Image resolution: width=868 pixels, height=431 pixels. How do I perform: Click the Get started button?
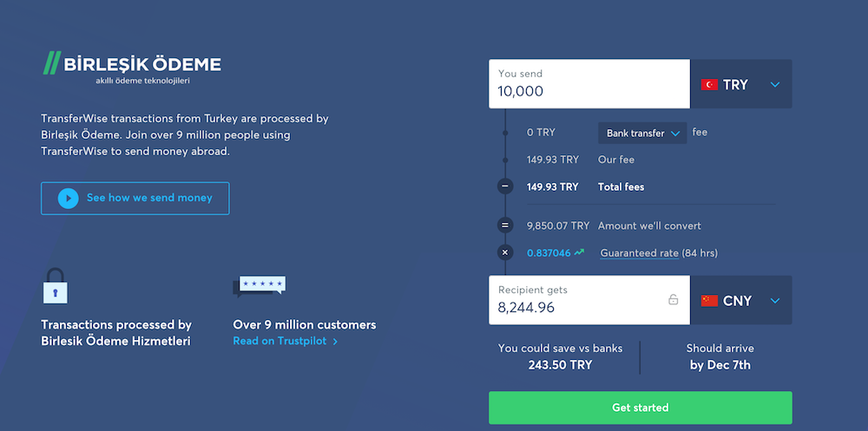pyautogui.click(x=640, y=408)
